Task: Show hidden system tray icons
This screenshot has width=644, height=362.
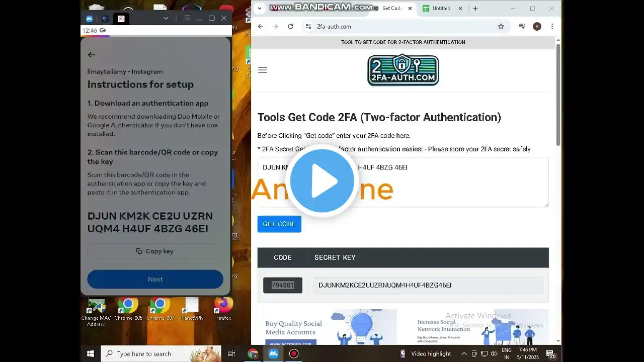Action: point(464,354)
